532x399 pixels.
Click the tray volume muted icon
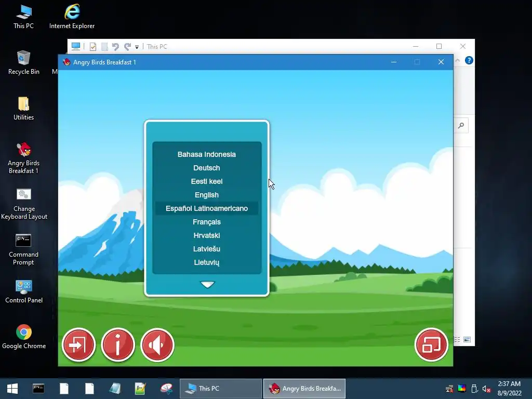[x=486, y=389]
